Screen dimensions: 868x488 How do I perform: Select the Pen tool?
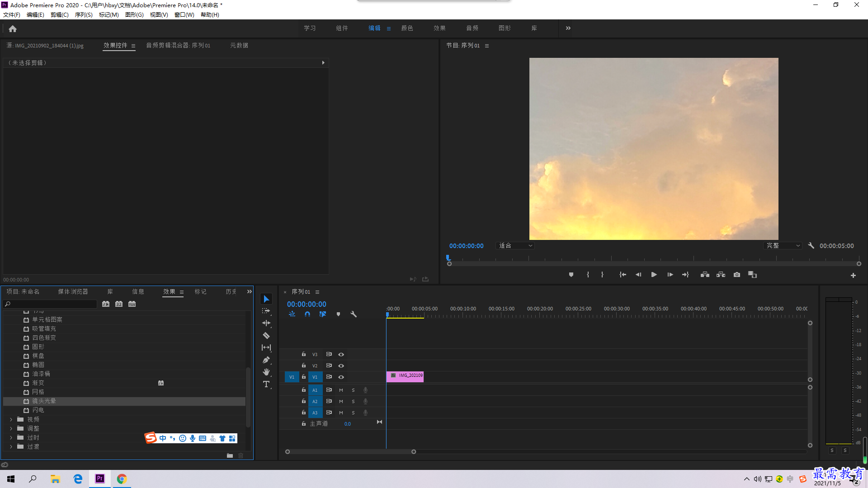266,360
